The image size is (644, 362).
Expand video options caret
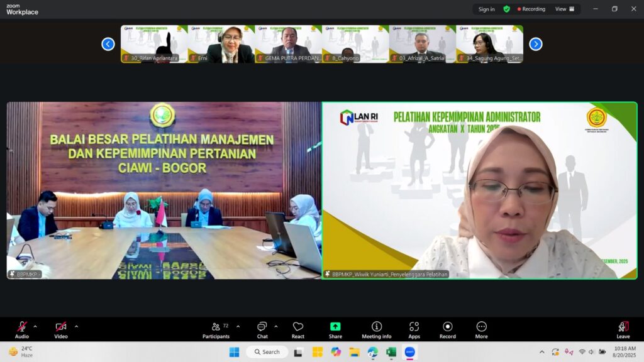(x=76, y=327)
